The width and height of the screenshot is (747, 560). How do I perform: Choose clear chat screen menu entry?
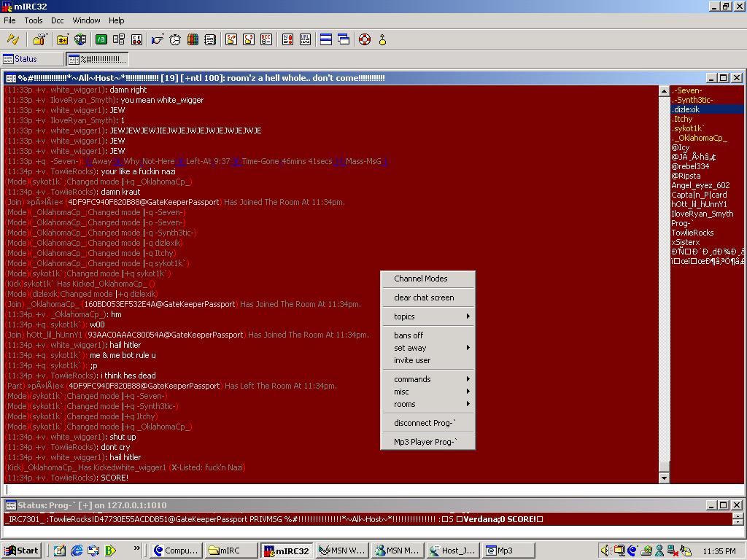(x=424, y=297)
